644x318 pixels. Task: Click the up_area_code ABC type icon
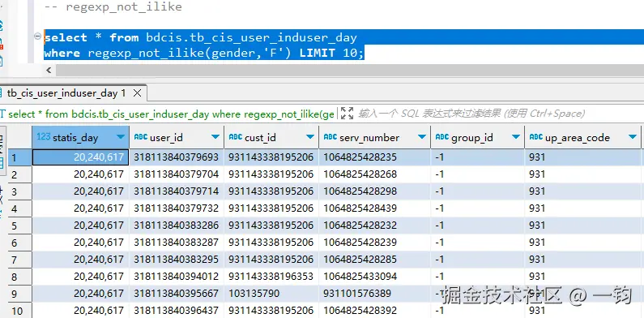(x=536, y=136)
